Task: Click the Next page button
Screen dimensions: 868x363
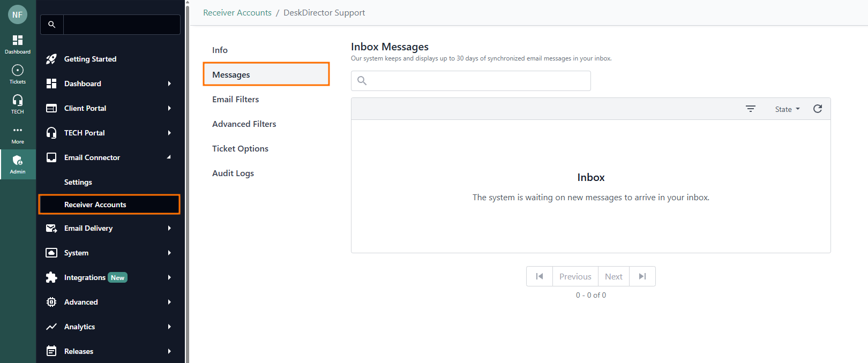Action: (x=613, y=276)
